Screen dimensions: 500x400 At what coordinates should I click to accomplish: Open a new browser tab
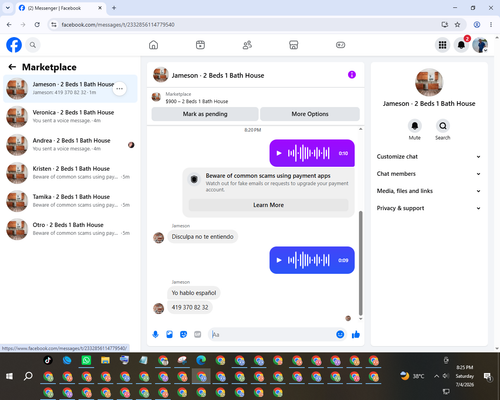coord(114,8)
